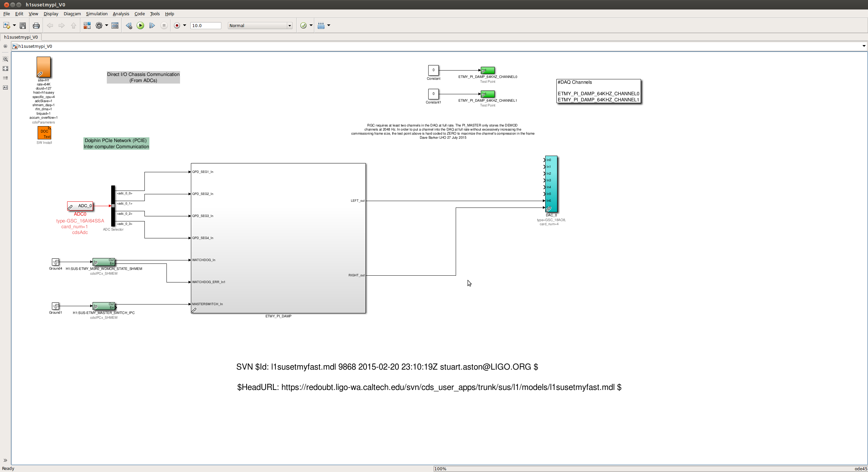Select H1:SUS-ETMY_MASTER_SWITCH_IPC block
Image resolution: width=868 pixels, height=472 pixels.
click(104, 306)
